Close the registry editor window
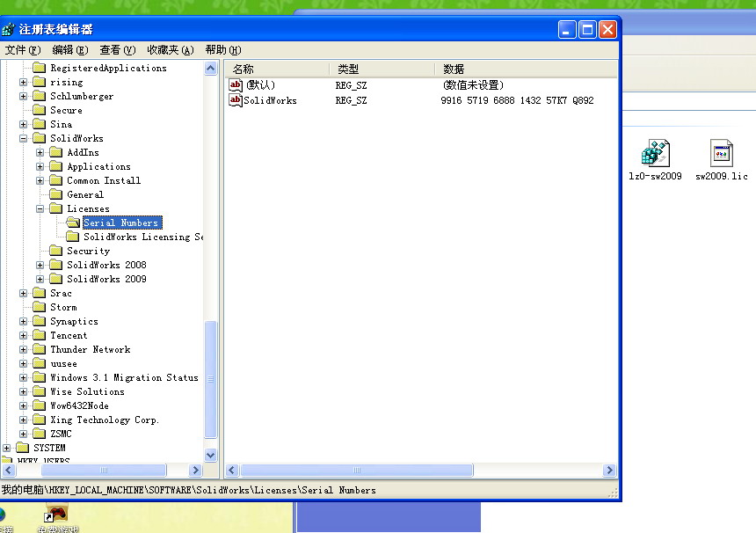This screenshot has height=533, width=756. click(607, 30)
